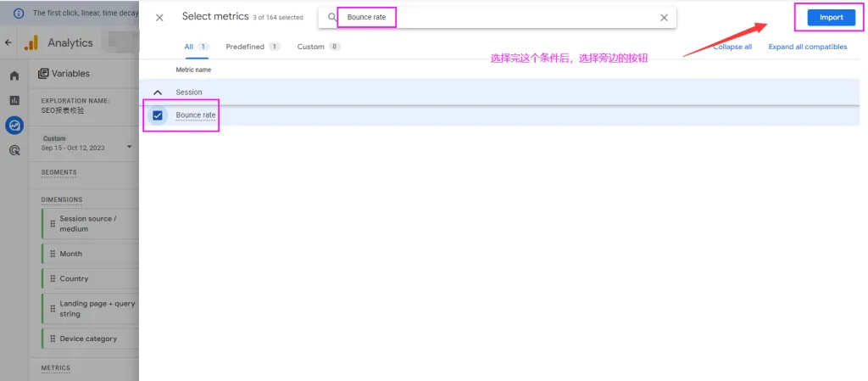Open the Advertising icon in sidebar
Screen dimensions: 868x381
tap(14, 150)
